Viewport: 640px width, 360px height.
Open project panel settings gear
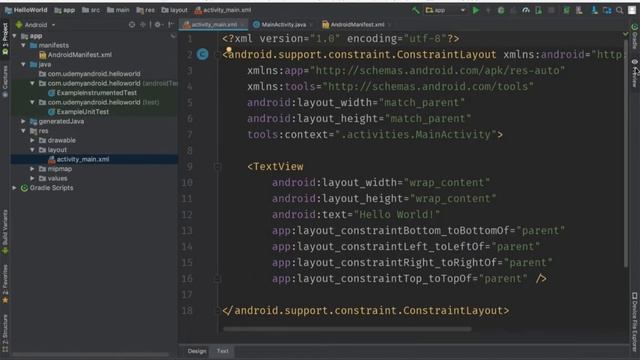coord(158,25)
